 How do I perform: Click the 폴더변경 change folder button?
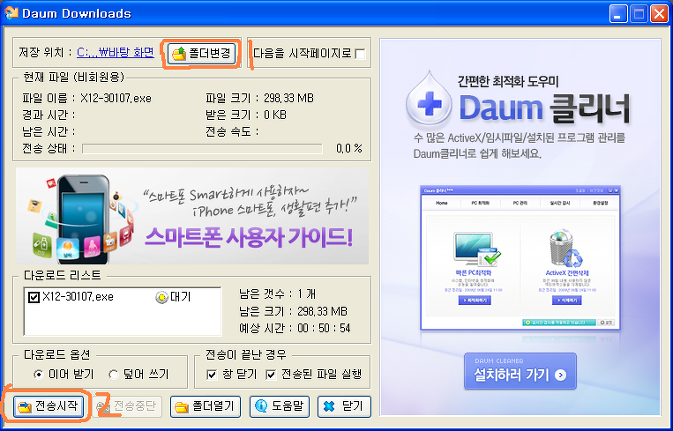click(x=201, y=53)
